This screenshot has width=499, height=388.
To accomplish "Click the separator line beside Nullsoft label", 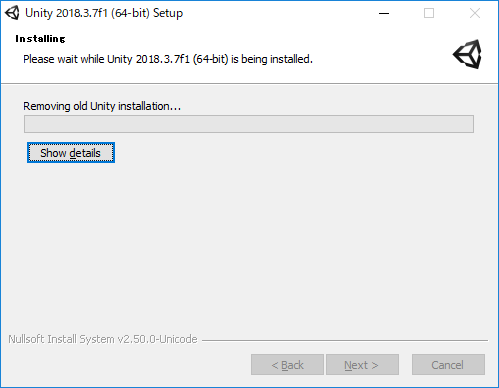I will [x=345, y=340].
